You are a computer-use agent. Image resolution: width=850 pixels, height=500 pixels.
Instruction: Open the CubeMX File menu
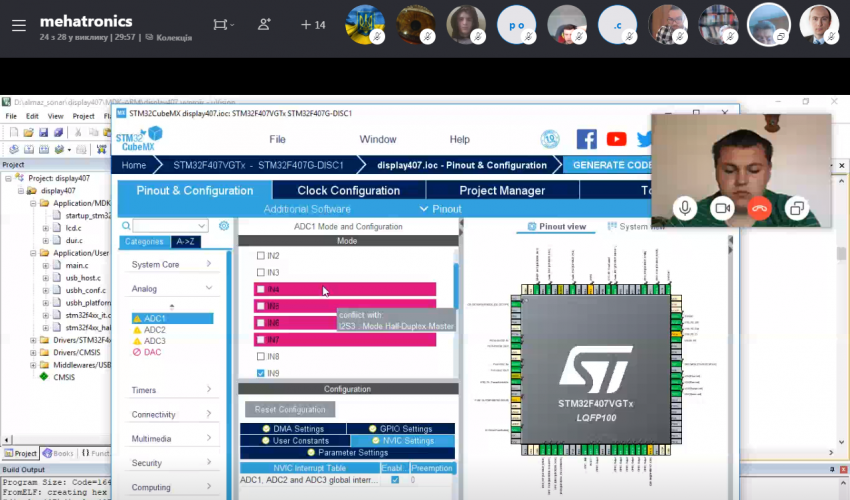(278, 139)
